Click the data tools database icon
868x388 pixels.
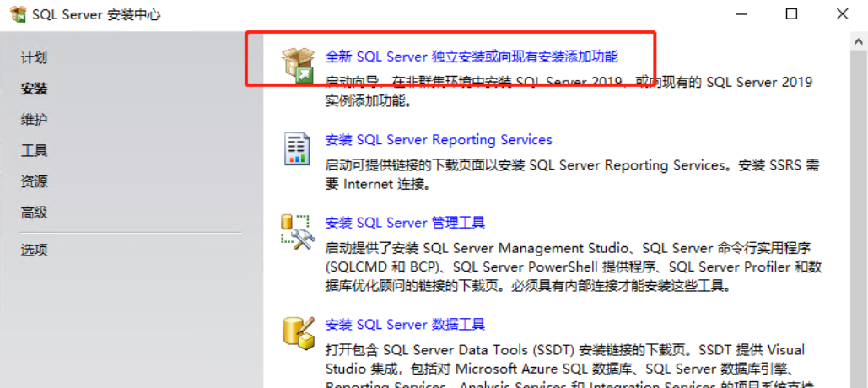(x=299, y=332)
